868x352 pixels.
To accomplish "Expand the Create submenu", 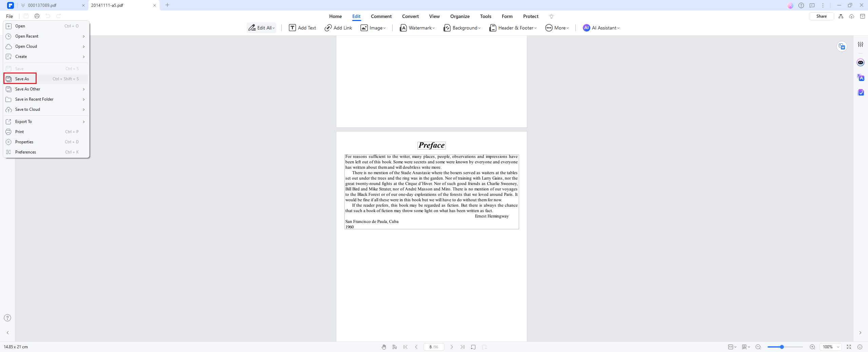I will pos(46,57).
